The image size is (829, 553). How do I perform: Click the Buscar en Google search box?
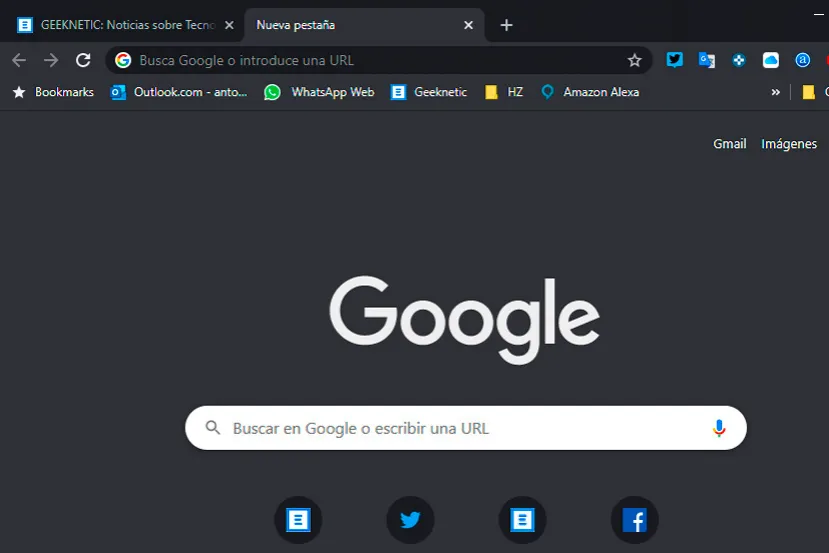click(x=466, y=428)
